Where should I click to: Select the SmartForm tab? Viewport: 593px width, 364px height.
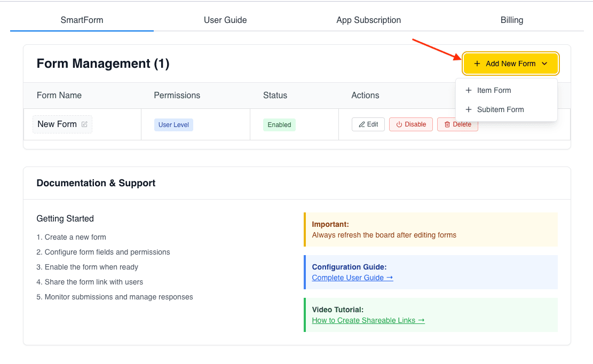[82, 20]
